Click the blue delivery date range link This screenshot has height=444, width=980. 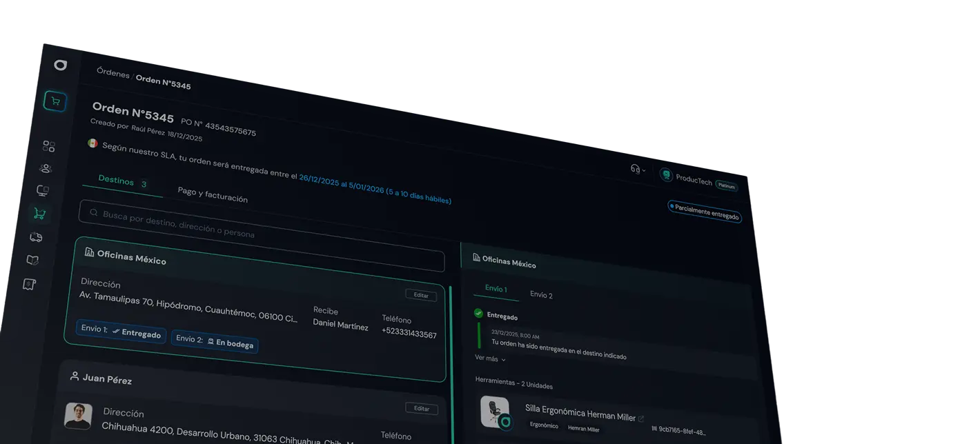(x=375, y=189)
